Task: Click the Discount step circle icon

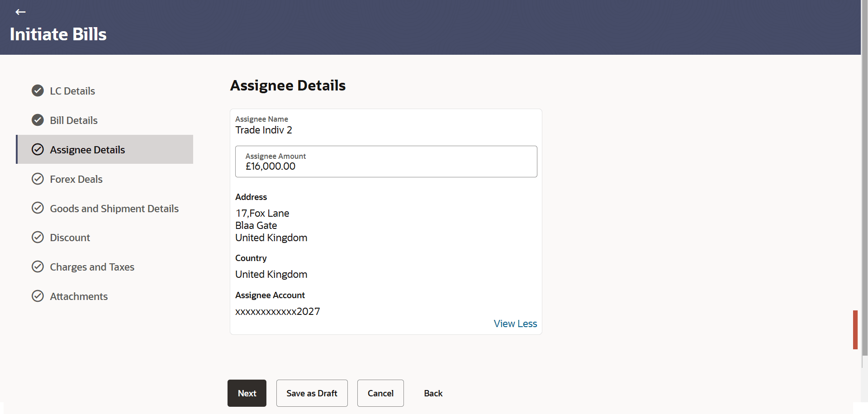Action: click(x=38, y=237)
